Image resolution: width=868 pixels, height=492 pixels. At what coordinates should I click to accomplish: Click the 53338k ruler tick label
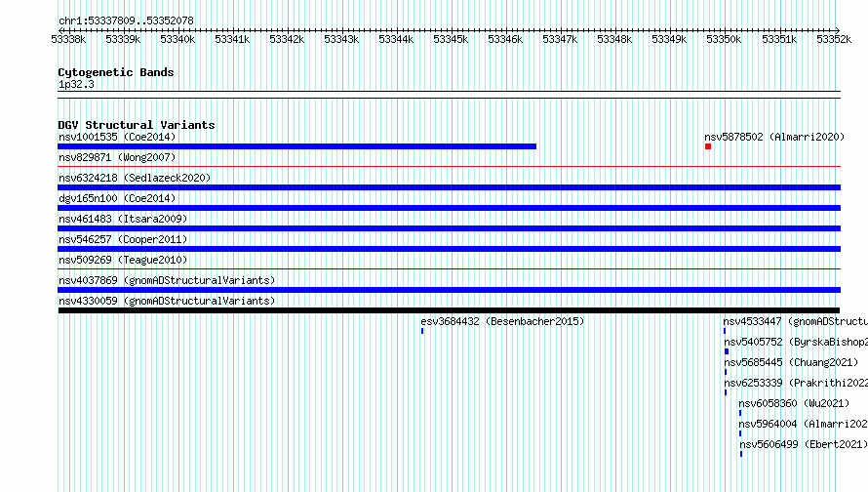coord(68,39)
